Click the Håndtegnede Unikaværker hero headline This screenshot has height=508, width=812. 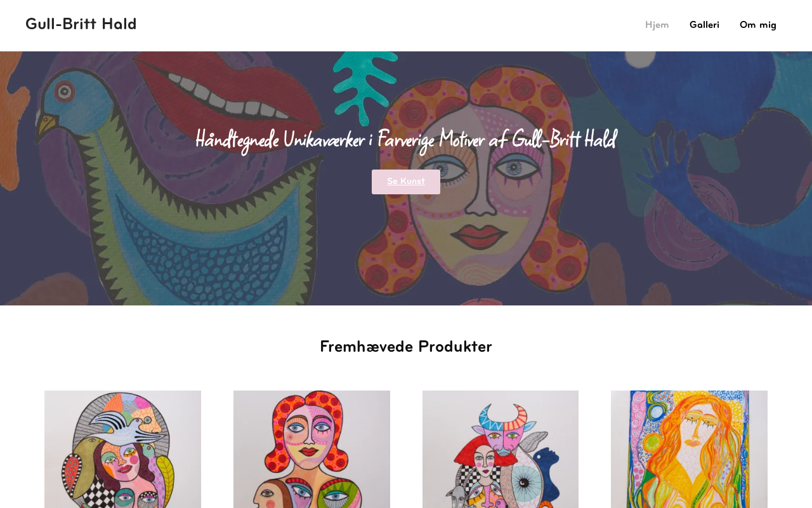tap(406, 140)
